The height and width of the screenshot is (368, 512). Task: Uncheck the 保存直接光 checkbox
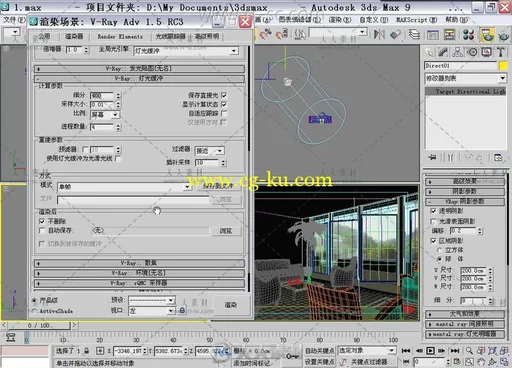coord(224,95)
